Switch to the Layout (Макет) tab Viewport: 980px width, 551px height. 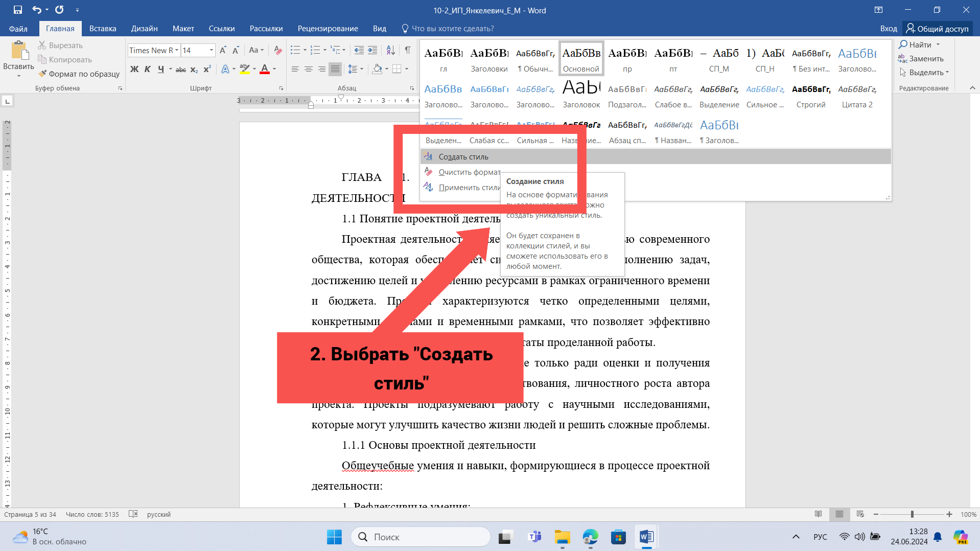[183, 29]
